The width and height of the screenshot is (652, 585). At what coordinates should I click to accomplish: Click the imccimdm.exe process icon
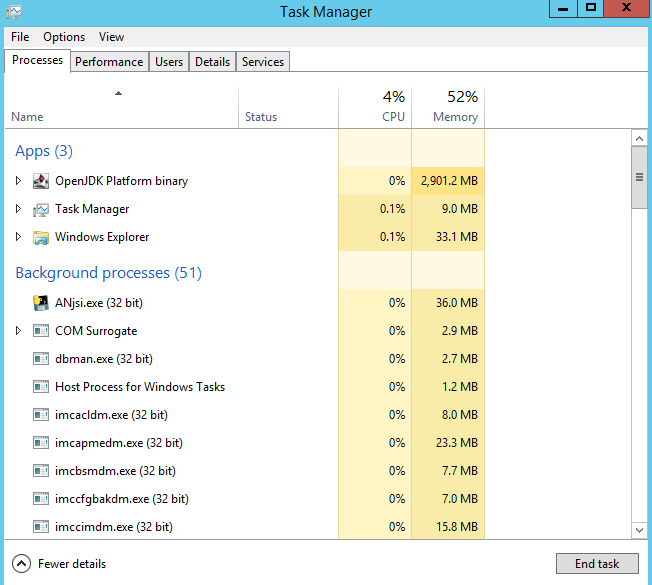[x=41, y=527]
